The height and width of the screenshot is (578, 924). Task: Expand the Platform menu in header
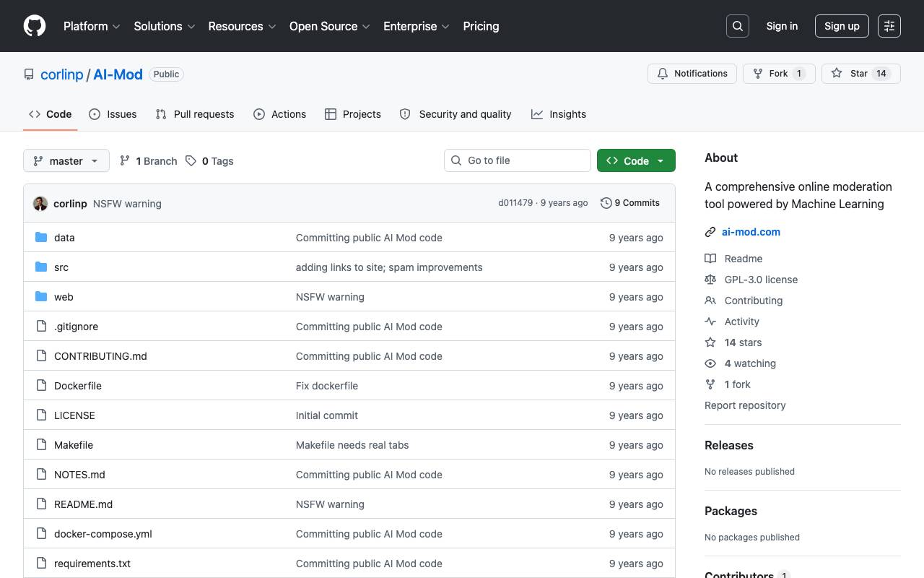pyautogui.click(x=92, y=26)
